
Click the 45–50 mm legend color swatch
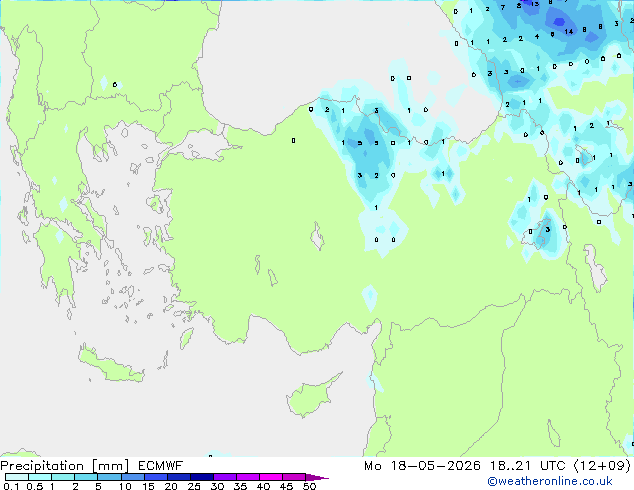coord(294,477)
